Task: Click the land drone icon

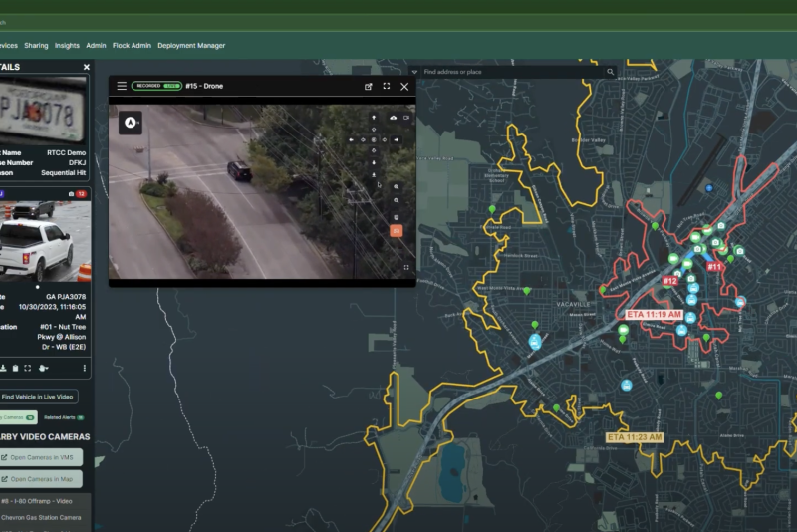Action: click(x=374, y=174)
